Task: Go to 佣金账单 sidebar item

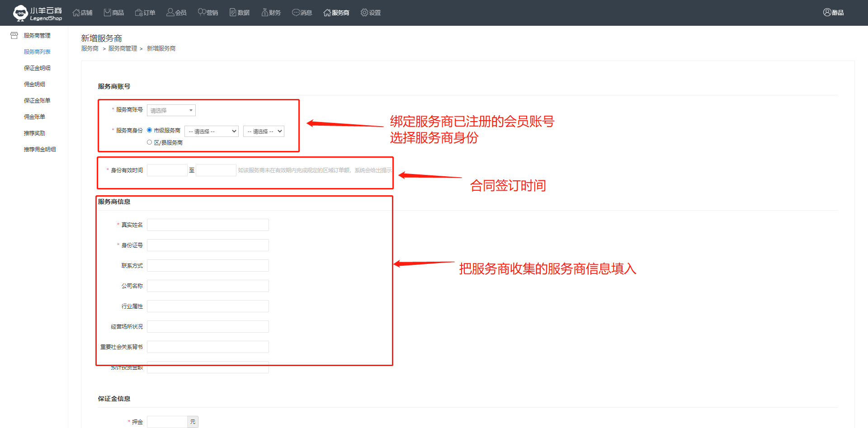Action: 34,117
